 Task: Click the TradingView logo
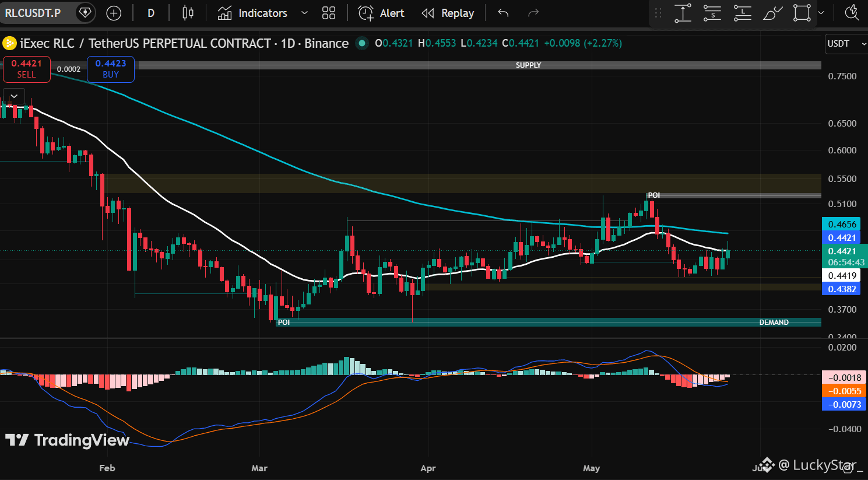(x=67, y=440)
